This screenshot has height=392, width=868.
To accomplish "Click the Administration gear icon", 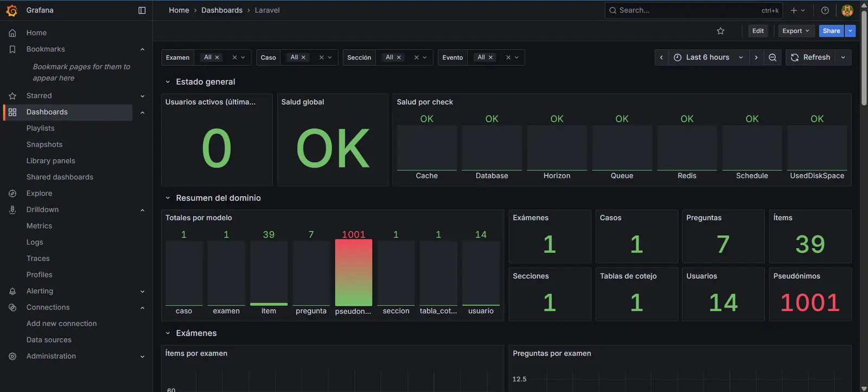I will point(12,356).
